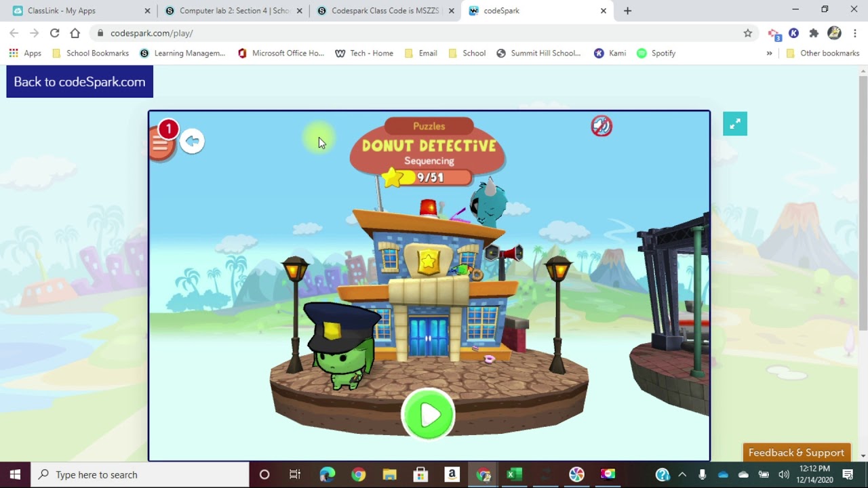
Task: Close the codeSpark tab
Action: point(603,11)
